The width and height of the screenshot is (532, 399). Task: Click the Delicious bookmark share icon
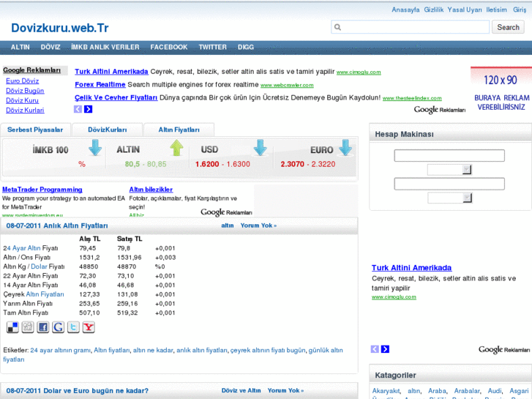[x=12, y=327]
